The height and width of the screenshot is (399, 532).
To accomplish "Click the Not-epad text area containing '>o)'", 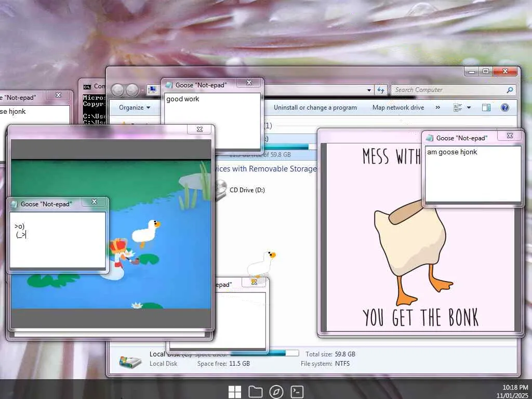I will point(57,240).
